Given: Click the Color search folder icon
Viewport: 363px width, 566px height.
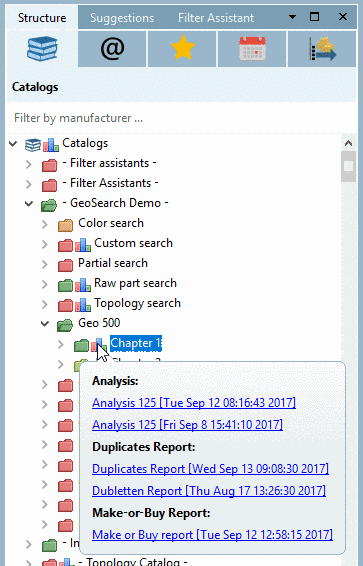Looking at the screenshot, I should tap(65, 225).
